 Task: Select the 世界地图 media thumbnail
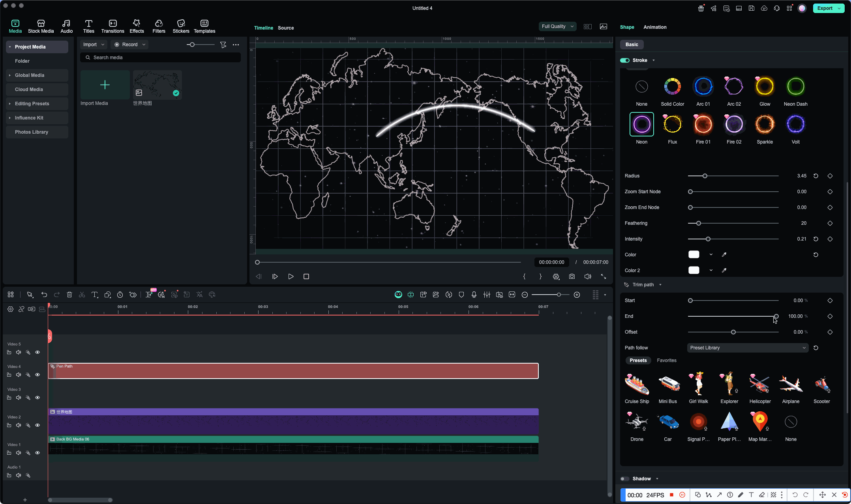pos(157,84)
